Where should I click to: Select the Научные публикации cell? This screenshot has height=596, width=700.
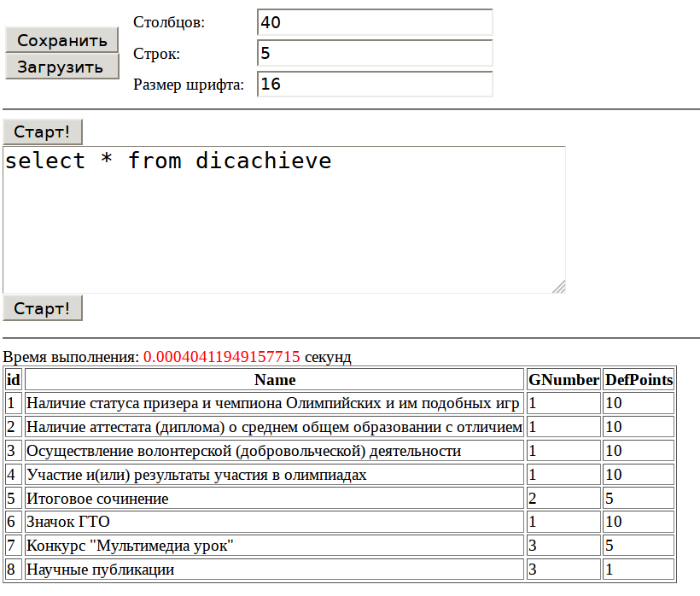tap(275, 570)
